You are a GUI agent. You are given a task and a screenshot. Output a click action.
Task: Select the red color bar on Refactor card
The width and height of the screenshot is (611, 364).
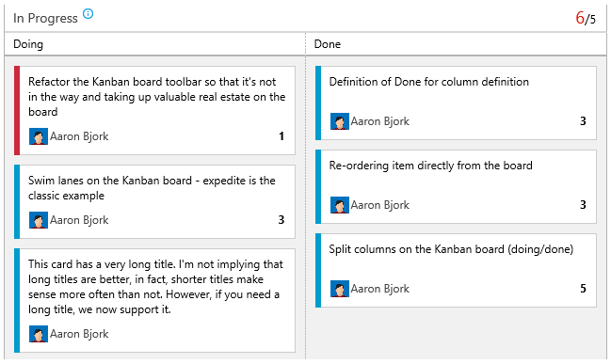(x=17, y=111)
